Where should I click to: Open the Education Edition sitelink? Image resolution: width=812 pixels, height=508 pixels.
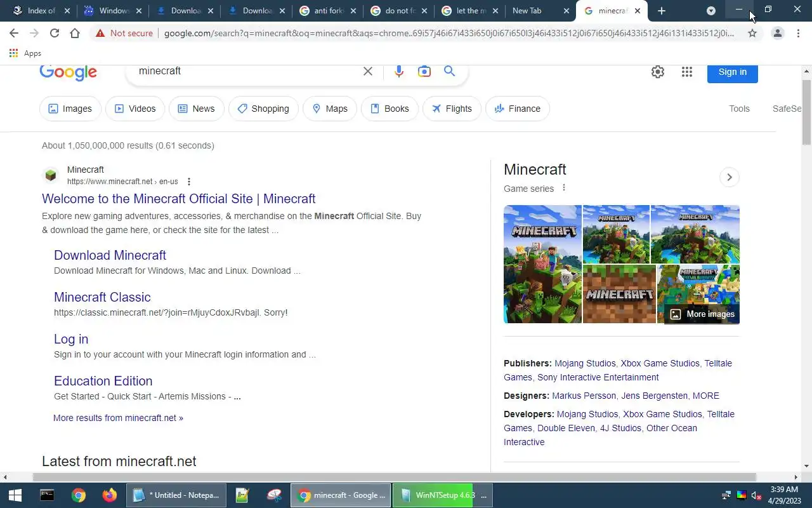click(103, 381)
